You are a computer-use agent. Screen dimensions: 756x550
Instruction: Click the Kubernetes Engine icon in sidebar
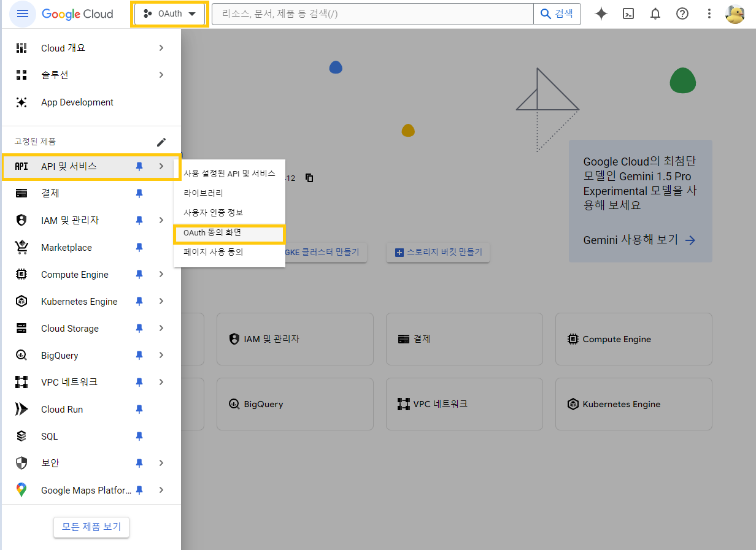coord(21,301)
